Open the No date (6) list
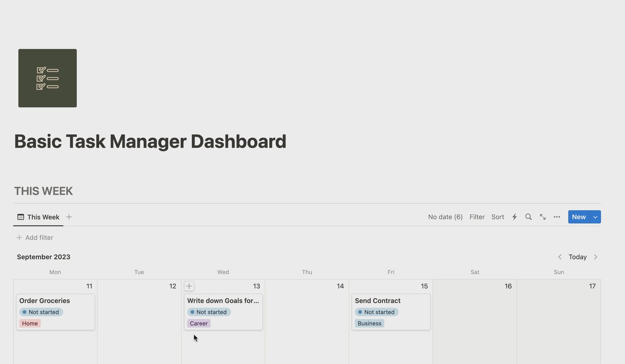This screenshot has height=364, width=625. [x=445, y=217]
